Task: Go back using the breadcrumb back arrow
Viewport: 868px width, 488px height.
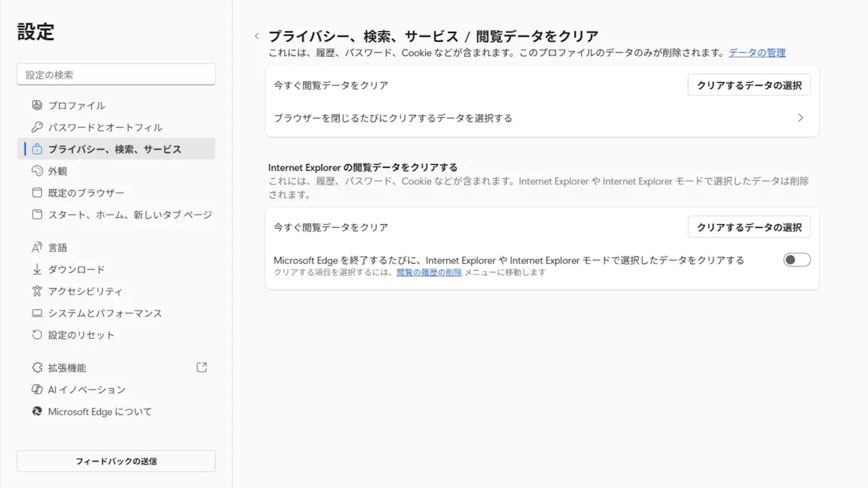Action: 256,37
